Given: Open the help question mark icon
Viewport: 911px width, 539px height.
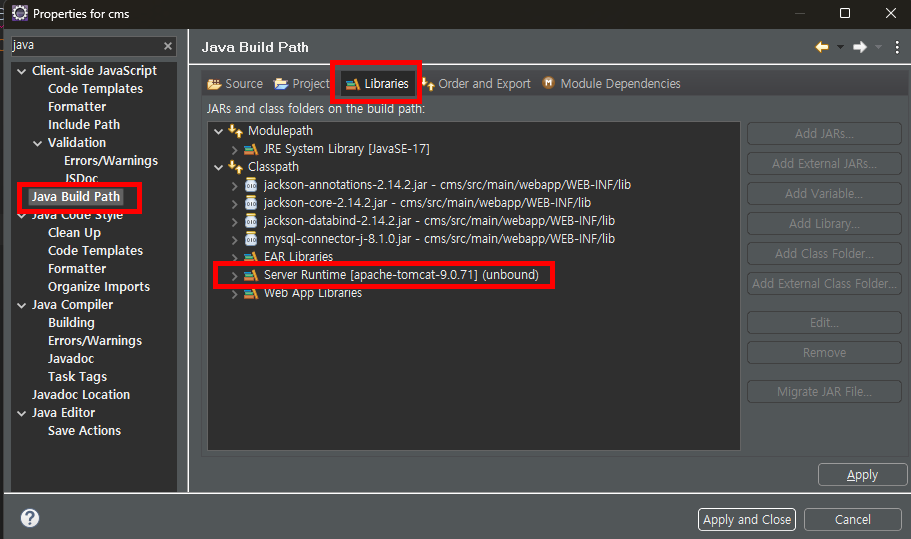Looking at the screenshot, I should [30, 518].
